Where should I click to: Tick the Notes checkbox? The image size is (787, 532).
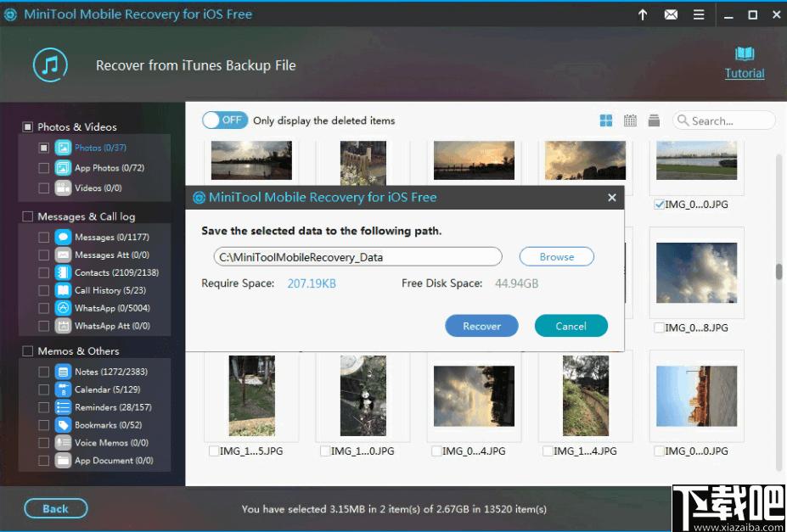pos(43,372)
